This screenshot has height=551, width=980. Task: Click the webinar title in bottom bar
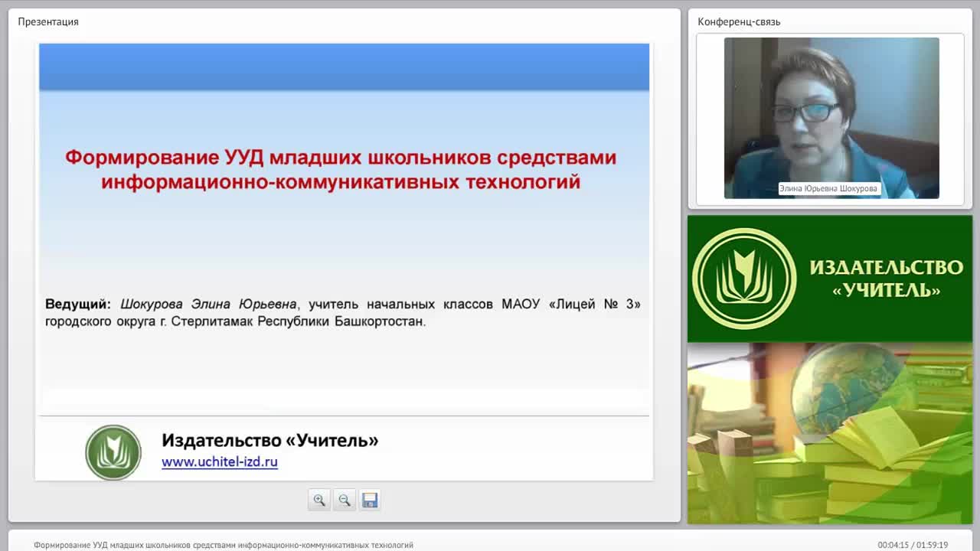coord(224,545)
